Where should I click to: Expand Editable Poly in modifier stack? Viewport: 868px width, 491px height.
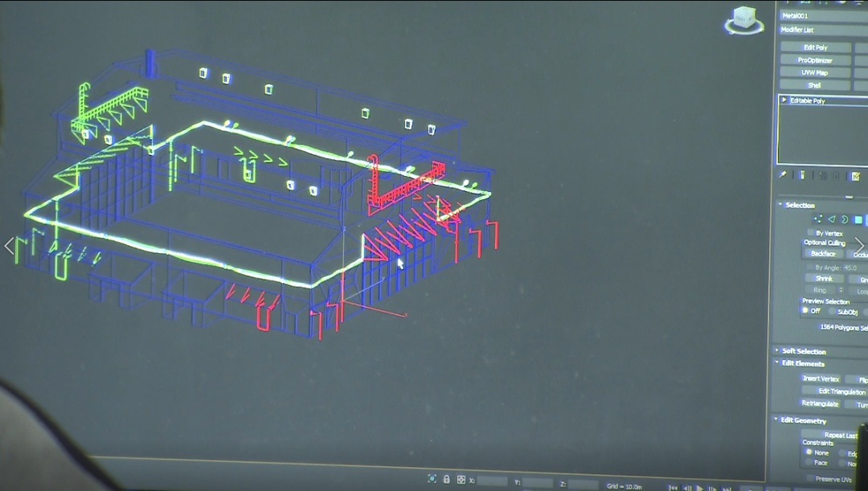(784, 100)
